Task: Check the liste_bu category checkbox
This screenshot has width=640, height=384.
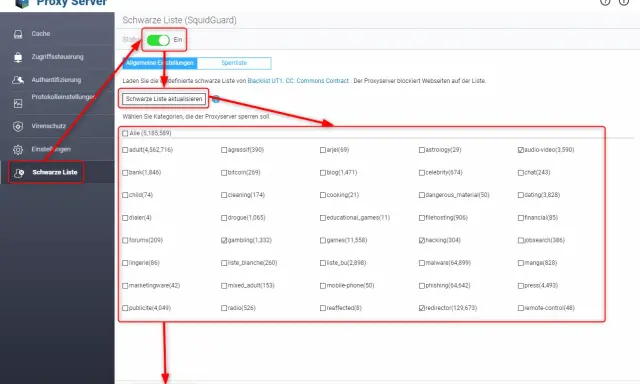Action: [323, 263]
